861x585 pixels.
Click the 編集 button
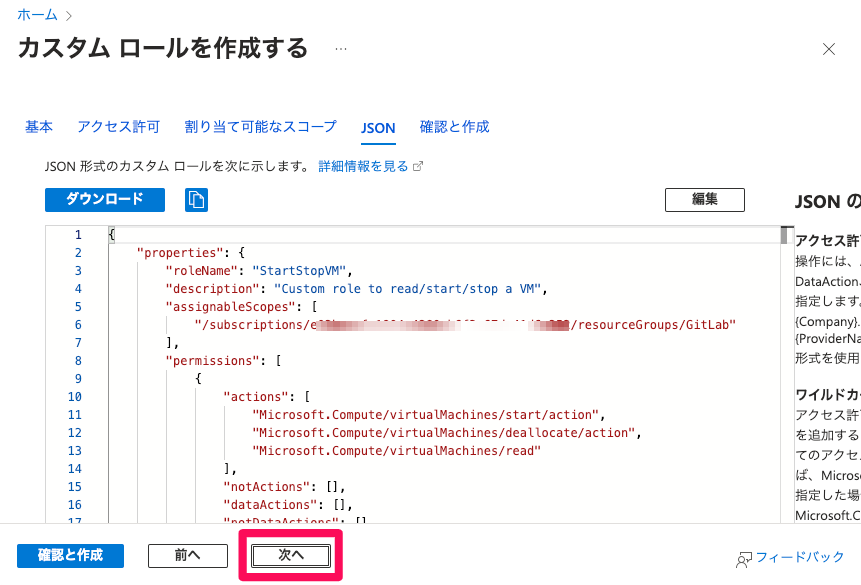(705, 199)
